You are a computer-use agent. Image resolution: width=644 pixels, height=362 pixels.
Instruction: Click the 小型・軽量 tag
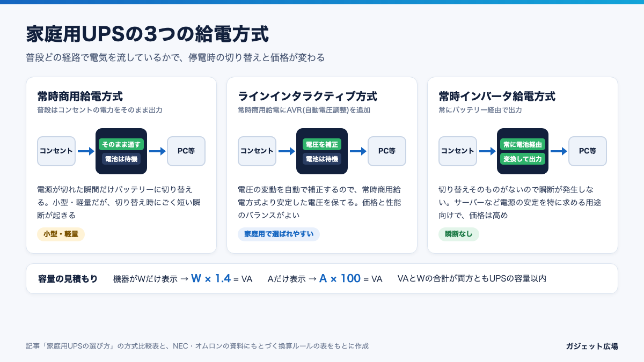tap(61, 234)
